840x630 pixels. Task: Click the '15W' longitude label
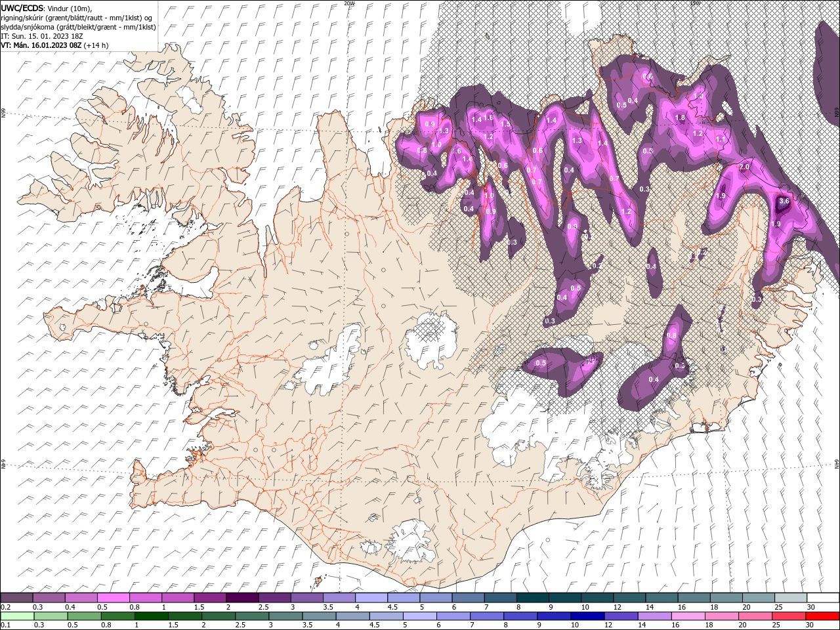coord(695,3)
